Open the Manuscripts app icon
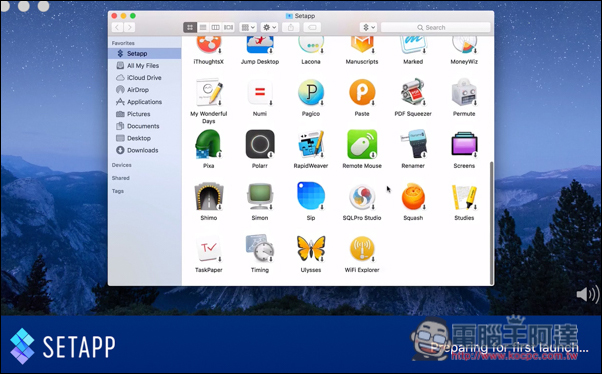The image size is (602, 374). (x=362, y=45)
